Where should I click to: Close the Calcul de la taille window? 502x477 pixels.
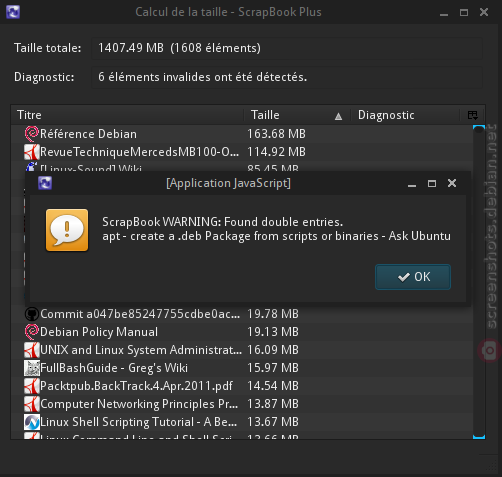(x=484, y=12)
